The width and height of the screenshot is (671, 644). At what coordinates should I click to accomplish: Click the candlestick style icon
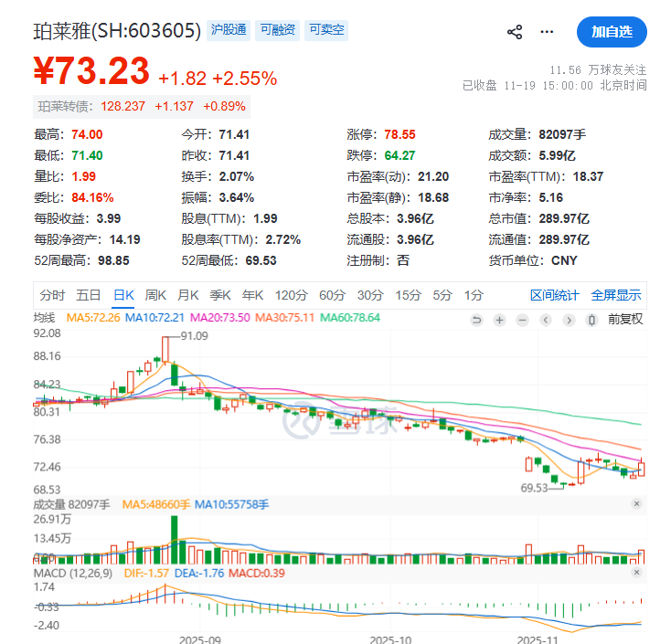click(x=591, y=320)
